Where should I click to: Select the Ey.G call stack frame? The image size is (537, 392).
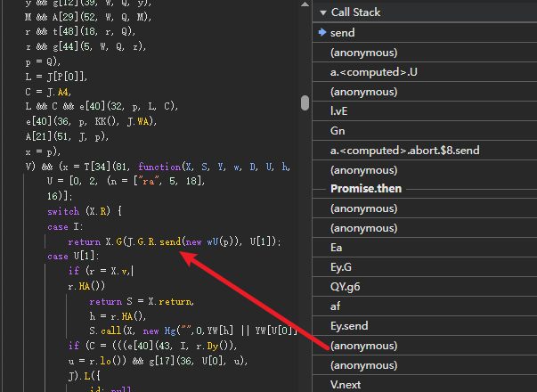(425, 267)
